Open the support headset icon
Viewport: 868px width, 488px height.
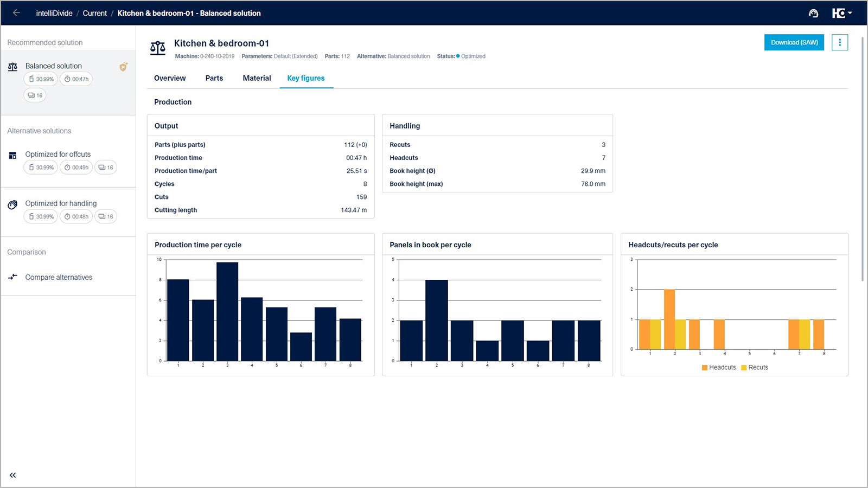(x=813, y=13)
